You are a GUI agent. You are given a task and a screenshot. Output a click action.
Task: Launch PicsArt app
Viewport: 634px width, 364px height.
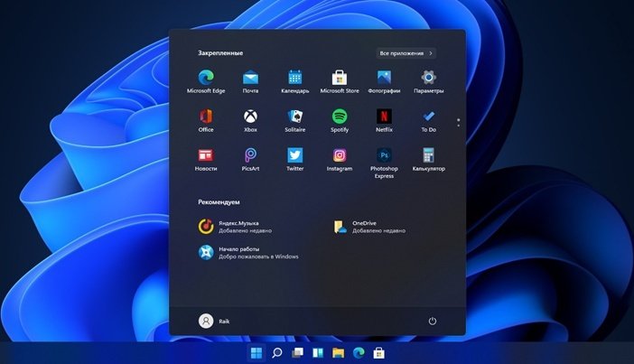point(250,159)
